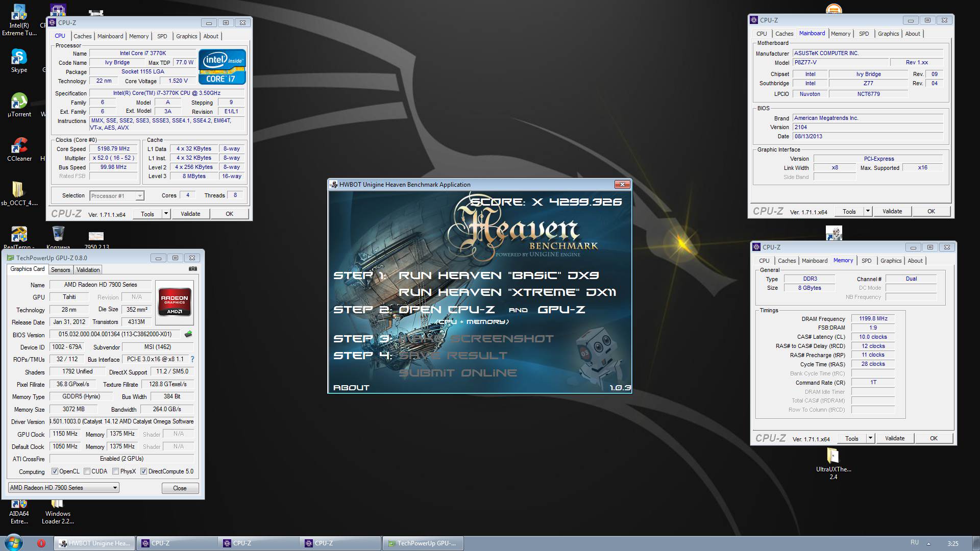Screen dimensions: 980x551
Task: Click the Close button in GPU-Z
Action: coord(180,488)
